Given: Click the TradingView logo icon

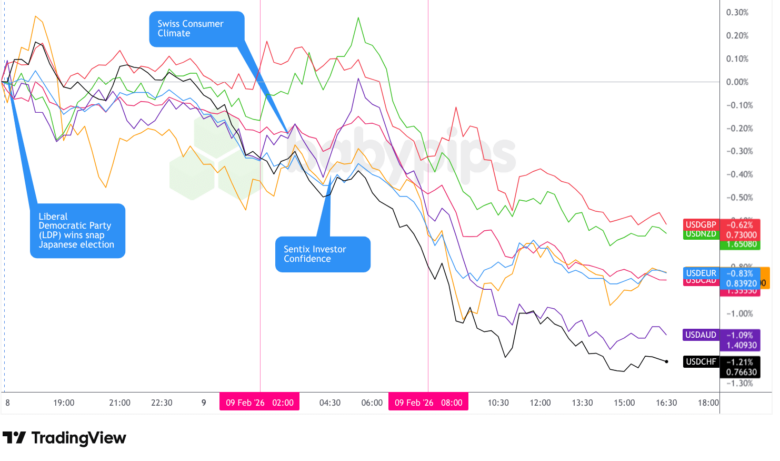Looking at the screenshot, I should click(14, 438).
